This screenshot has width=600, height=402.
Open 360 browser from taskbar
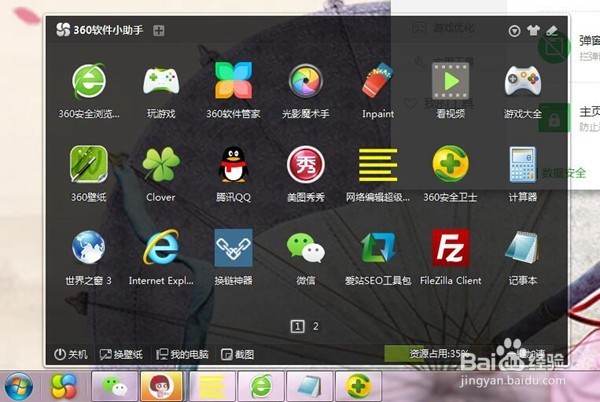point(261,386)
